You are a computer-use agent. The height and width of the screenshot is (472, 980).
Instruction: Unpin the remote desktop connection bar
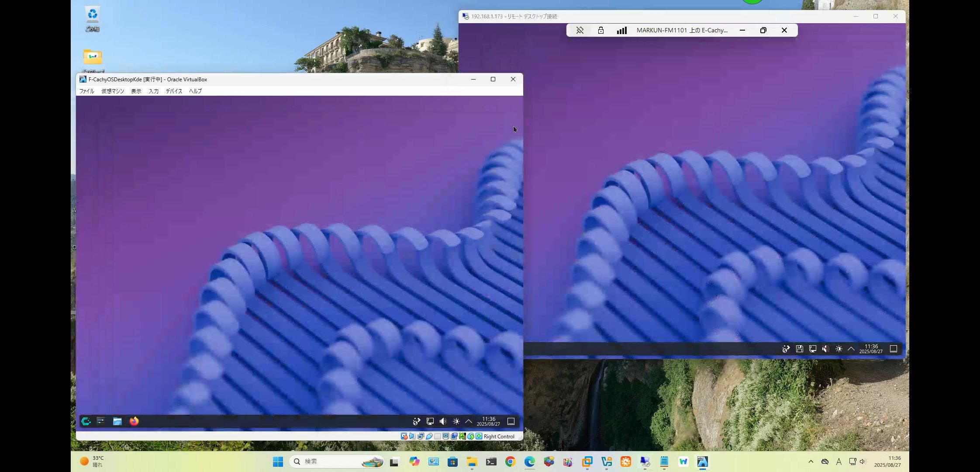point(580,30)
